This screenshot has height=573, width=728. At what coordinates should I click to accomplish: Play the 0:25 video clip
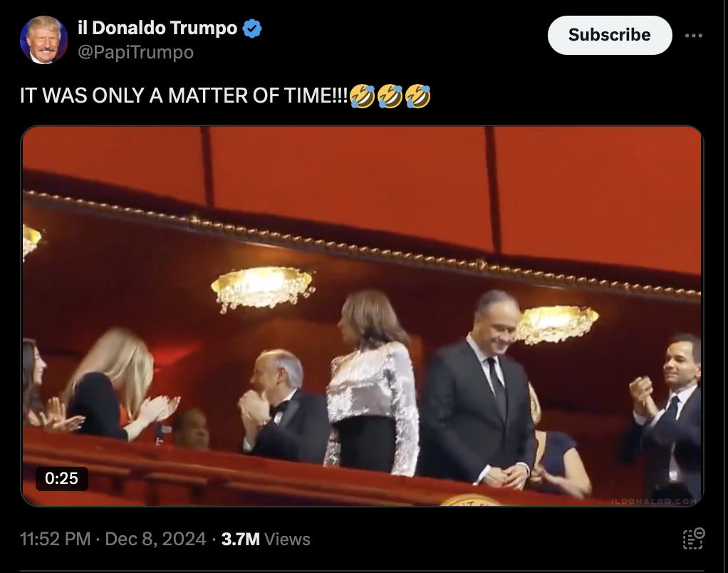pyautogui.click(x=362, y=316)
